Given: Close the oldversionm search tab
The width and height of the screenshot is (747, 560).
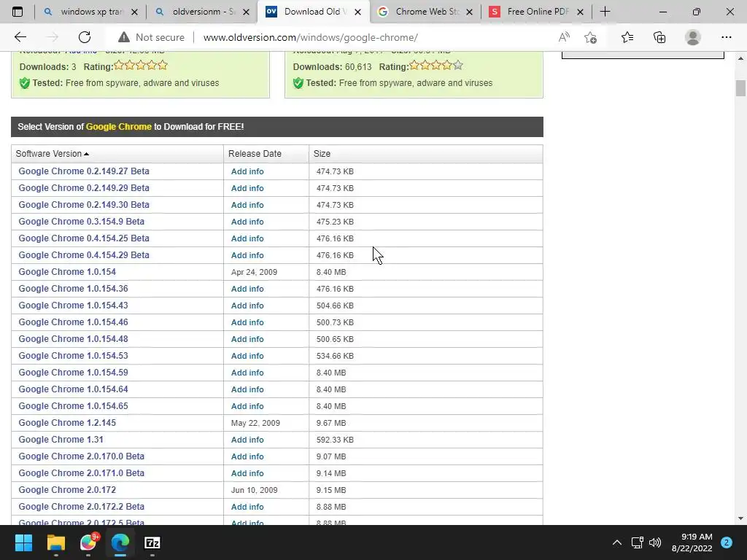Looking at the screenshot, I should click(246, 12).
